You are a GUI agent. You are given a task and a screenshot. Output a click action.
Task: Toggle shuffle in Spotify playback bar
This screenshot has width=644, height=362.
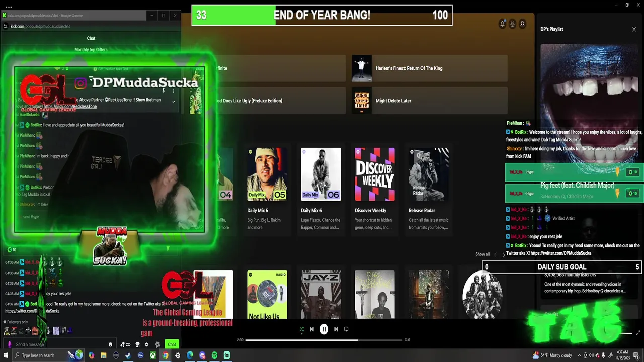click(301, 329)
